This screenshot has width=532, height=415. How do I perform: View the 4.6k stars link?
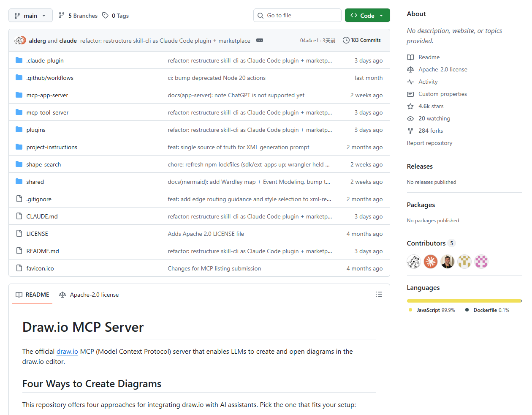tap(431, 106)
